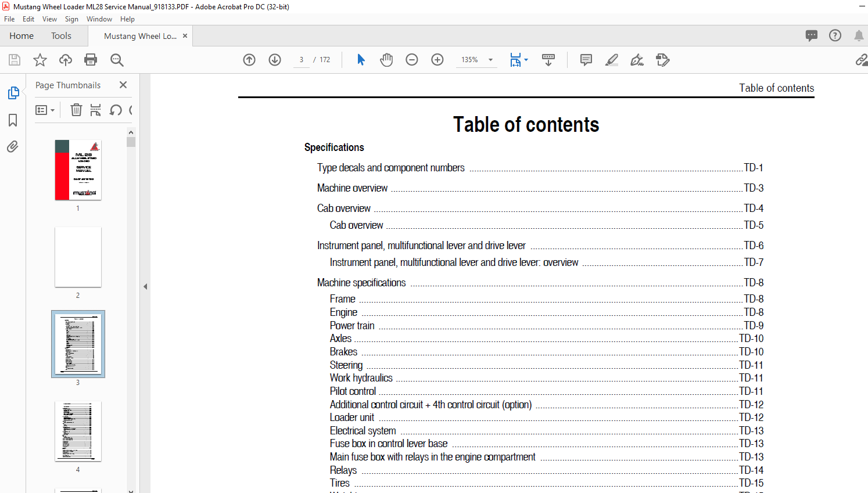Click the 'Pilot control' entry text

353,391
